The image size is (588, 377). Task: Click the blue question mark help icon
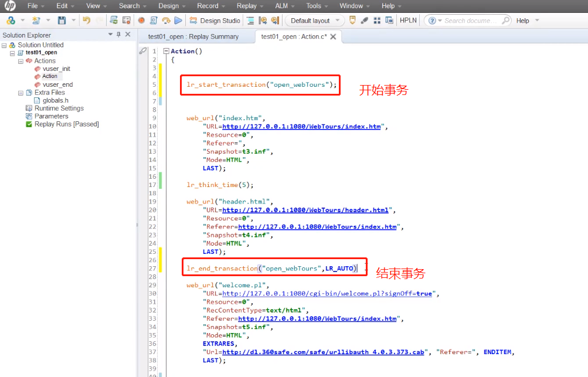(432, 21)
